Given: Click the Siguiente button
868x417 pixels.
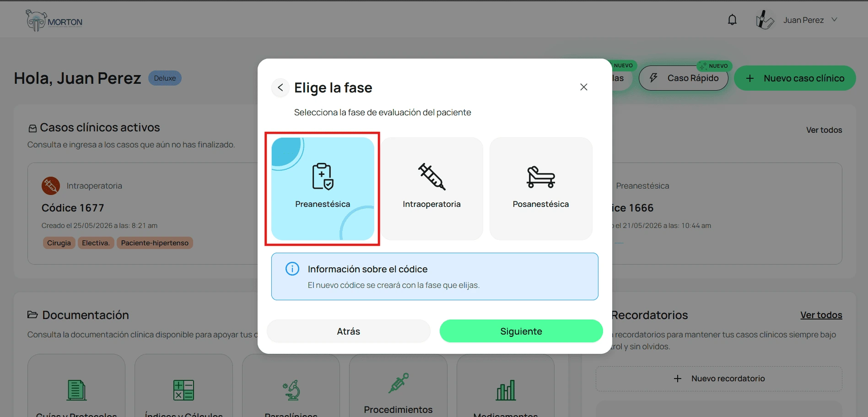Looking at the screenshot, I should click(x=521, y=331).
